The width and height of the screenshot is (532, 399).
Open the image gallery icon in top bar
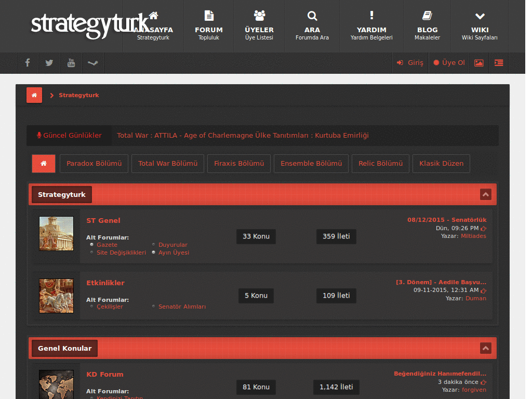(478, 63)
